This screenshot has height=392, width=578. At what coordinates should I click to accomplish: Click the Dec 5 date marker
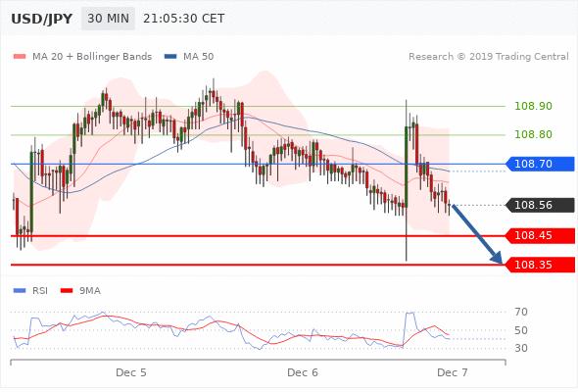pyautogui.click(x=131, y=372)
